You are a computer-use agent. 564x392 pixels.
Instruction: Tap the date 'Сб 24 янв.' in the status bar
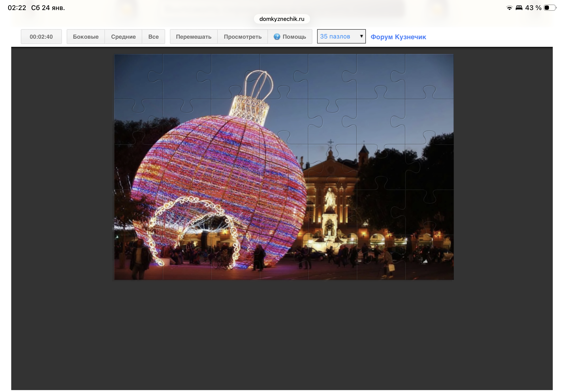[48, 8]
